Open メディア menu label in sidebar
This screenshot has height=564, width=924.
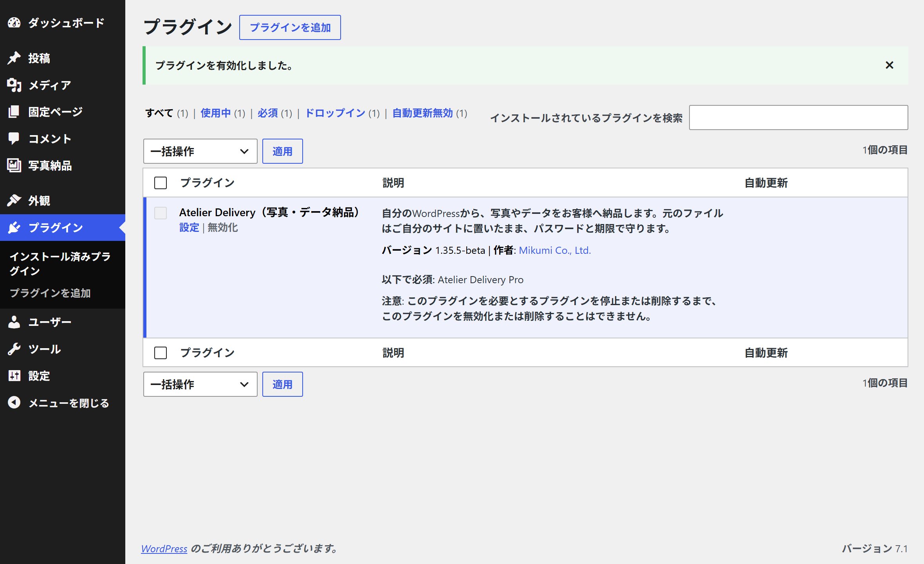pos(50,85)
